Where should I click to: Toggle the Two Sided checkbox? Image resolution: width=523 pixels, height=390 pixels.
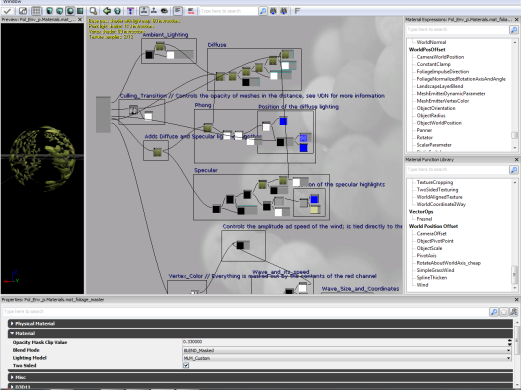(186, 366)
